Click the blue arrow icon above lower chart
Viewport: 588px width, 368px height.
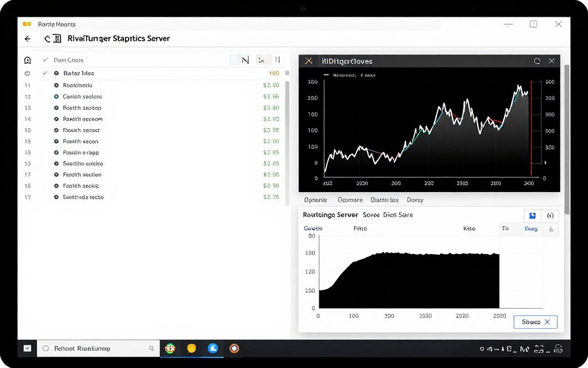(x=532, y=216)
